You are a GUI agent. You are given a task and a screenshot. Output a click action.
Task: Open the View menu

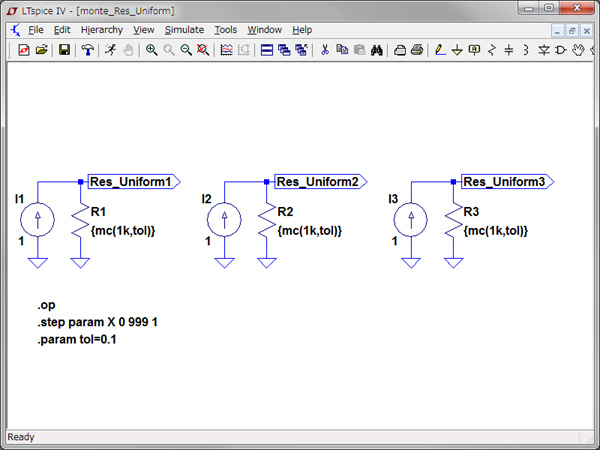144,30
